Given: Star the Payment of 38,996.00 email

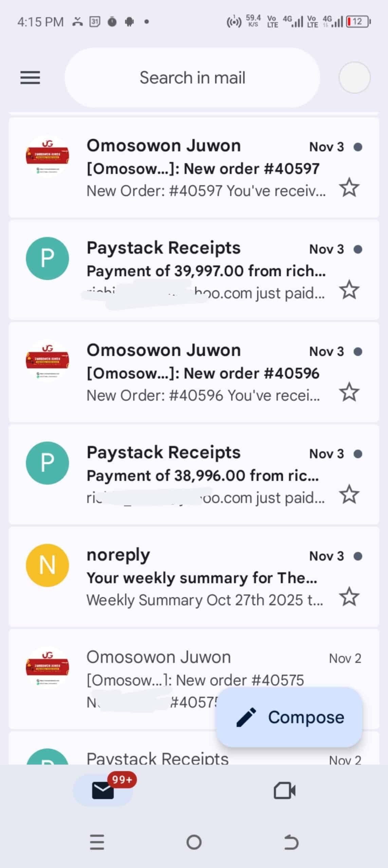Looking at the screenshot, I should tap(349, 495).
